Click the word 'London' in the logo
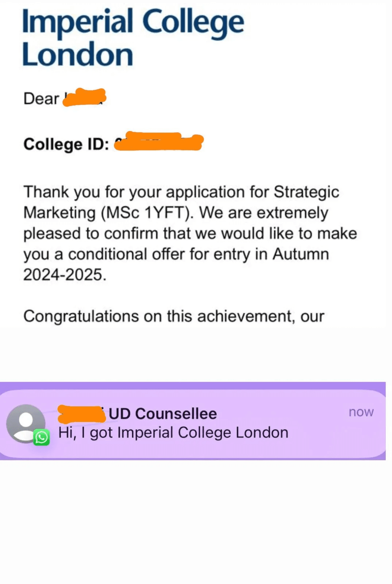 pyautogui.click(x=77, y=54)
